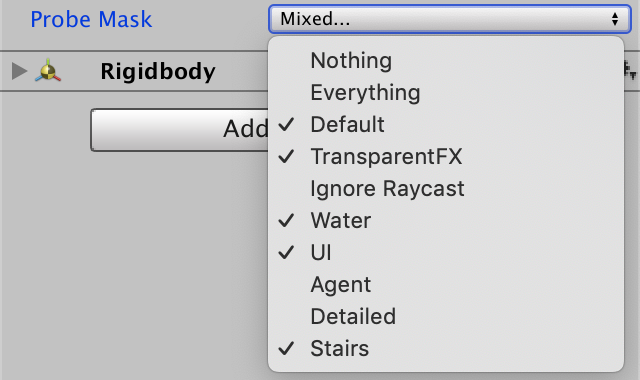
Task: Click up-down arrows on Mixed dropdown
Action: pyautogui.click(x=615, y=19)
